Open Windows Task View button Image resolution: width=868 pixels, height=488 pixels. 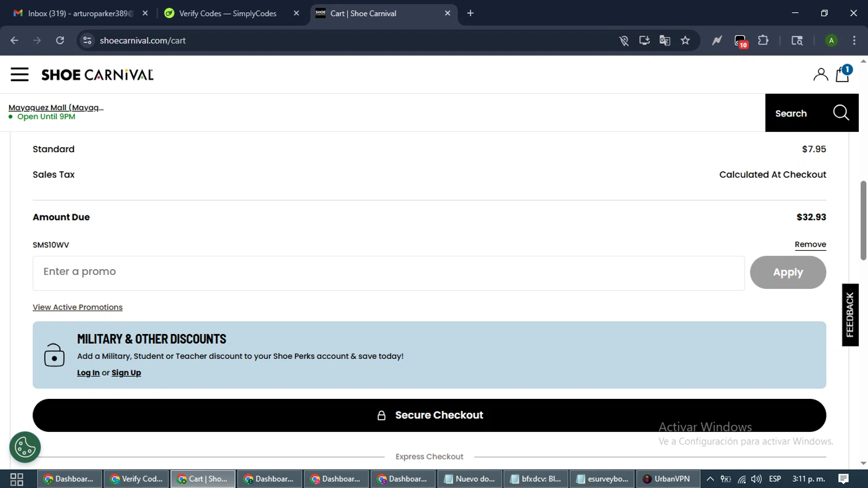(x=17, y=479)
